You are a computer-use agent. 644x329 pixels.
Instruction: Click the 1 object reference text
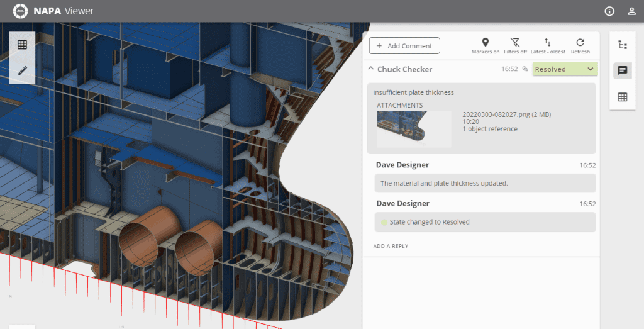click(490, 129)
